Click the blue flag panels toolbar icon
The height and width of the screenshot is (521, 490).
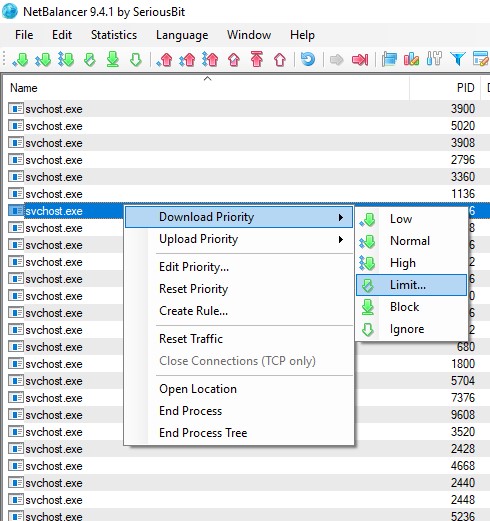coord(389,60)
